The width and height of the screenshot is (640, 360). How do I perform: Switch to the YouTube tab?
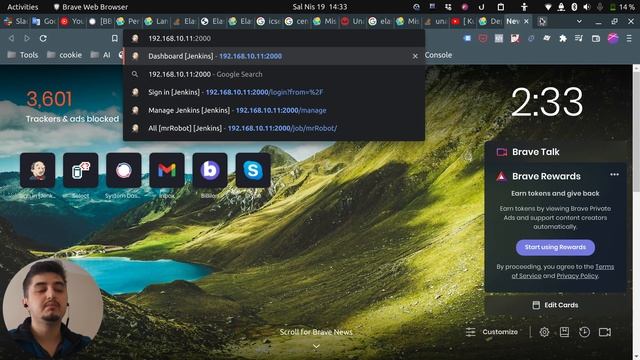pyautogui.click(x=72, y=21)
